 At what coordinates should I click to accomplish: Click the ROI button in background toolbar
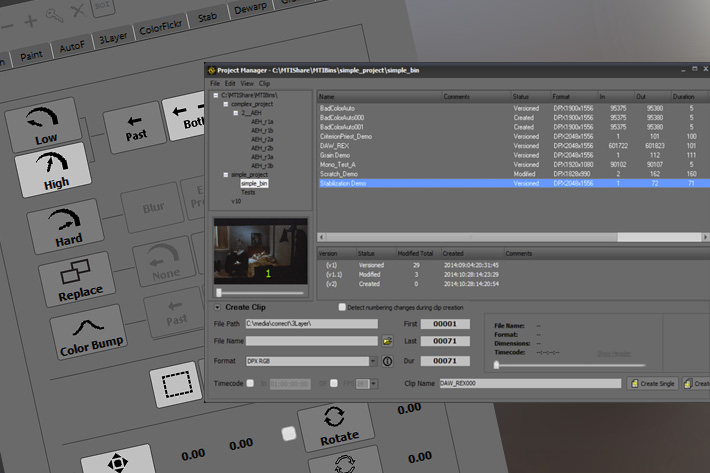103,6
